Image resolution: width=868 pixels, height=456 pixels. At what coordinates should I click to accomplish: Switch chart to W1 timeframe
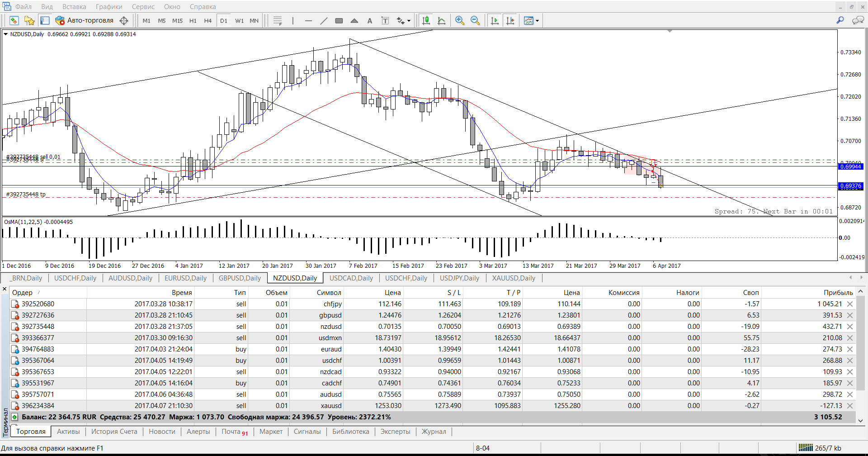coord(239,20)
